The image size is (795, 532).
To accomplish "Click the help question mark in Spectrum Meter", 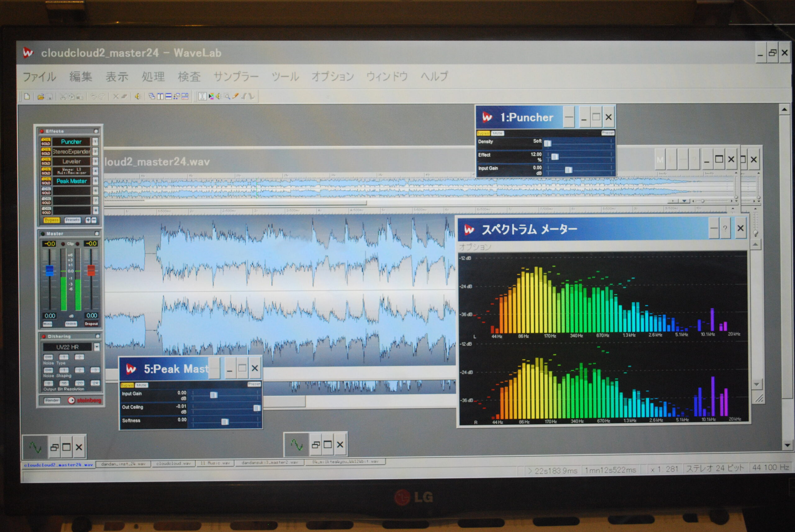I will (725, 228).
